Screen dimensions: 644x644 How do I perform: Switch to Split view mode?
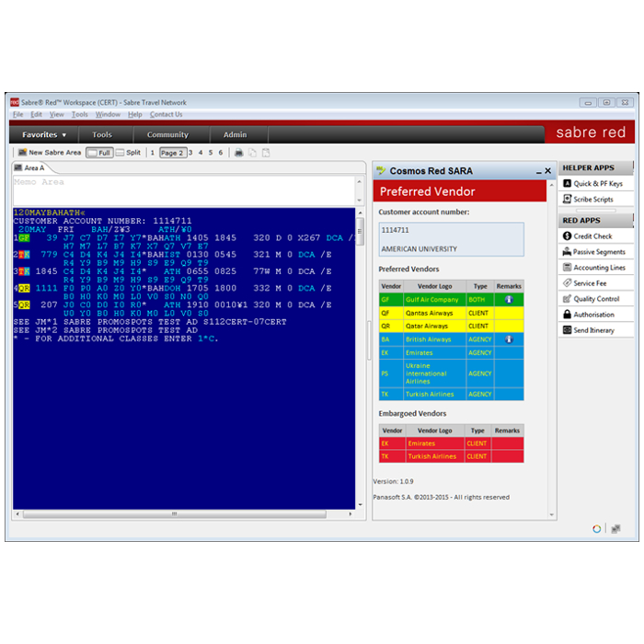[129, 153]
